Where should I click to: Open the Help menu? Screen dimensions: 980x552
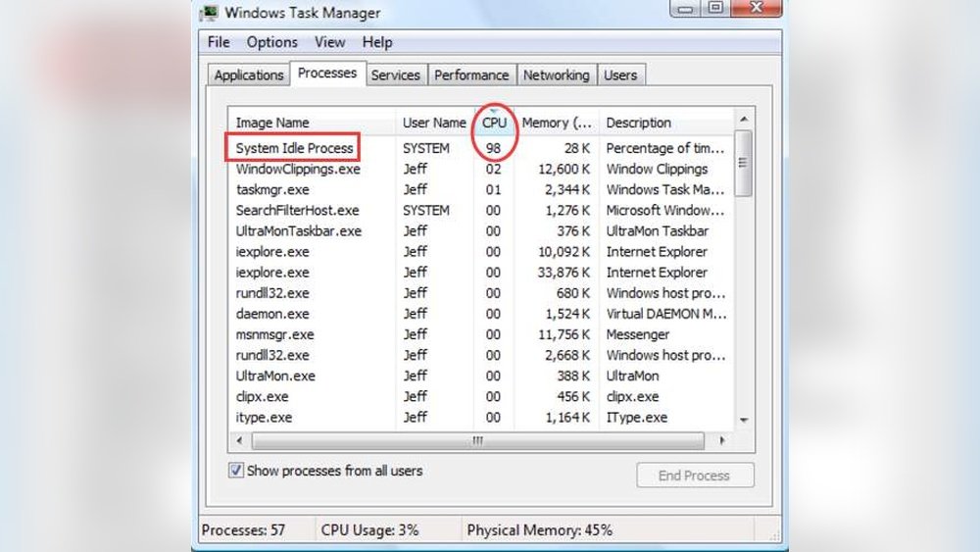point(377,42)
